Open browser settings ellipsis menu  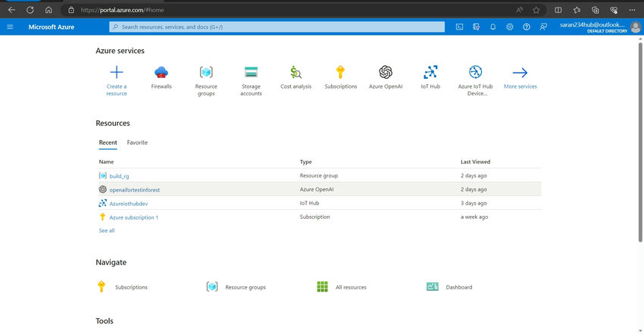[632, 10]
